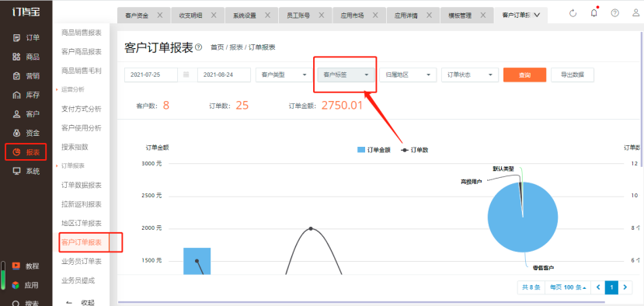Open 订单数据报表 in the submenu
Viewport: 644px width, 306px height.
coord(82,186)
